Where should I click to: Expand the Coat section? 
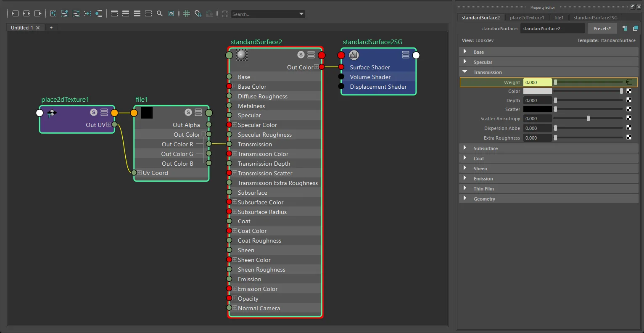(465, 158)
